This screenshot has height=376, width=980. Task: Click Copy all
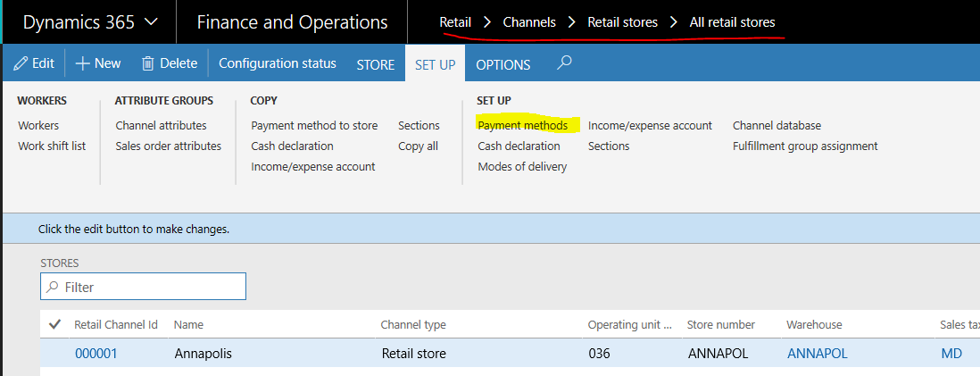[x=418, y=146]
